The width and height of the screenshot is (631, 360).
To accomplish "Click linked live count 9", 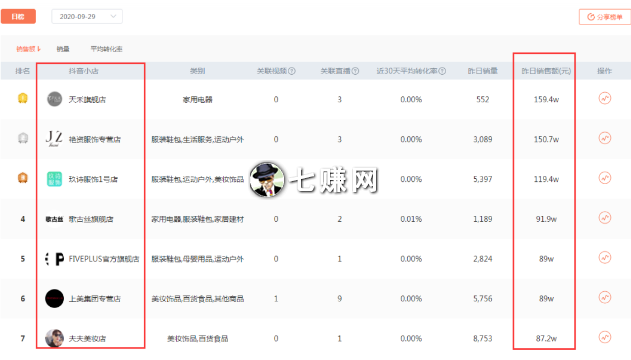I will tap(339, 298).
